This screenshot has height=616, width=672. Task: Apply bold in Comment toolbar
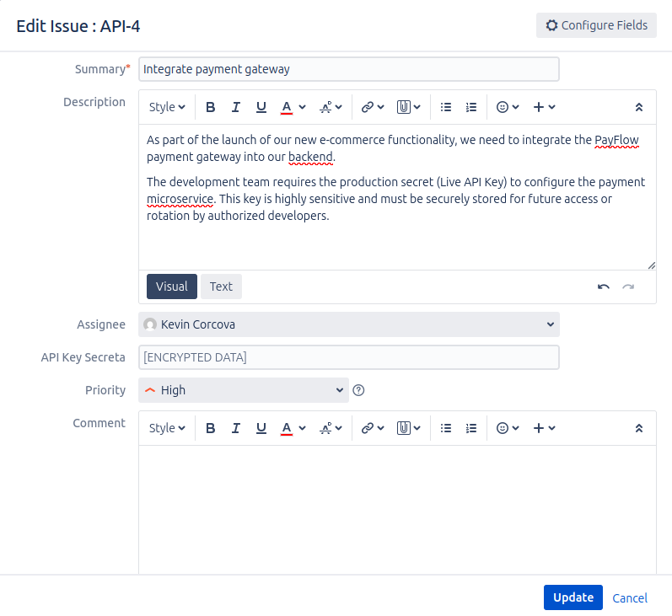[x=211, y=428]
